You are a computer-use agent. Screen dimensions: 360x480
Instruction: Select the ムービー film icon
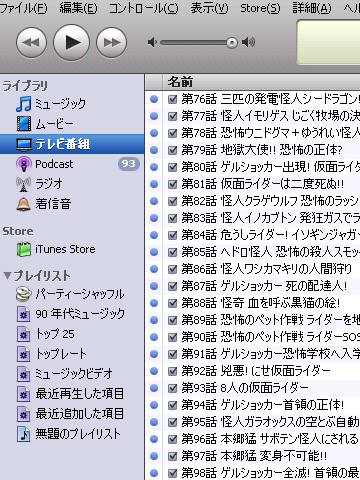tap(24, 124)
